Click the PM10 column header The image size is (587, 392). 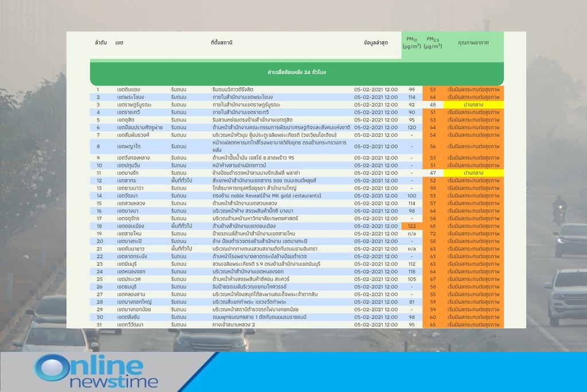(x=412, y=43)
